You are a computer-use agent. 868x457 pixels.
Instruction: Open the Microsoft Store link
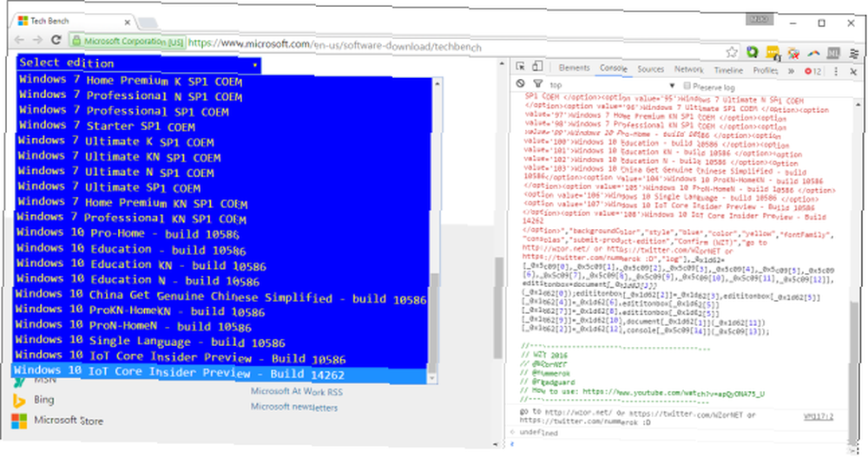tap(69, 421)
